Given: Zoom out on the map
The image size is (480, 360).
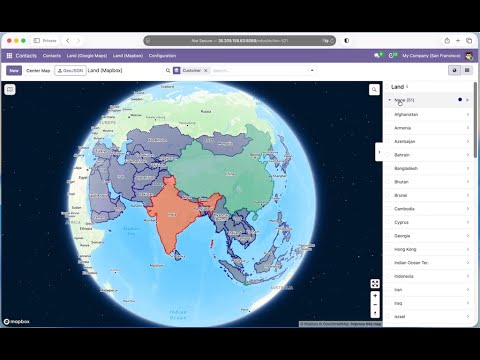Looking at the screenshot, I should click(375, 304).
